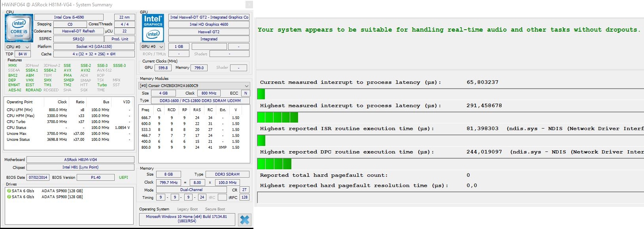
Task: Click the AVX2 feature label
Action: point(85,70)
